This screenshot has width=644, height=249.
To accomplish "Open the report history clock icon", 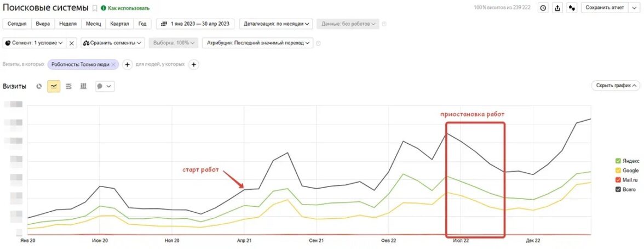I will (543, 8).
